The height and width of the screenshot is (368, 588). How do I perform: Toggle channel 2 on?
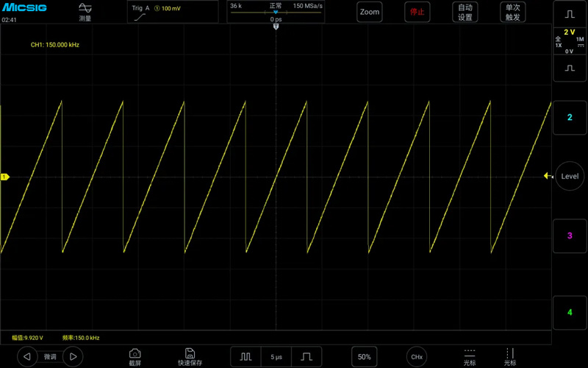pyautogui.click(x=570, y=118)
